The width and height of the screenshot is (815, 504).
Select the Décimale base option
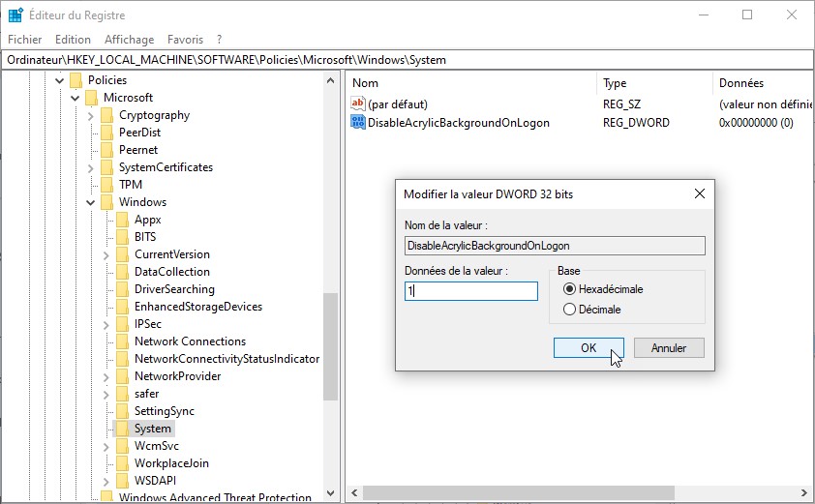coord(569,310)
